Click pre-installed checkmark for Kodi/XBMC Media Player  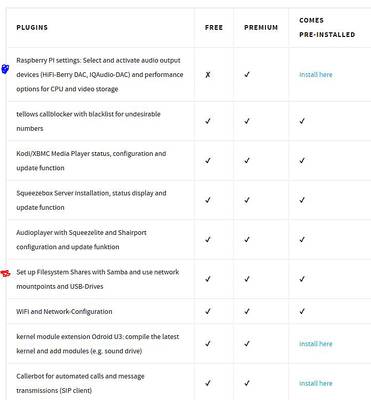pos(302,161)
